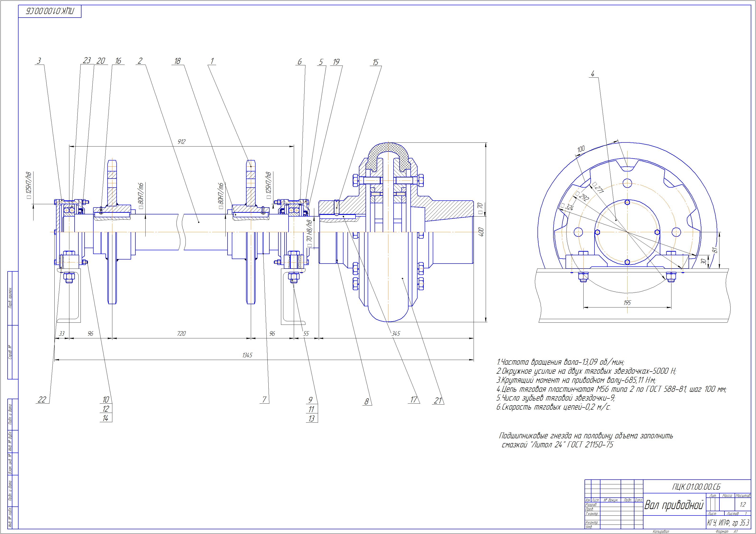The image size is (756, 534).
Task: Select the "70 H8/h8" fit dimension
Action: pos(309,234)
